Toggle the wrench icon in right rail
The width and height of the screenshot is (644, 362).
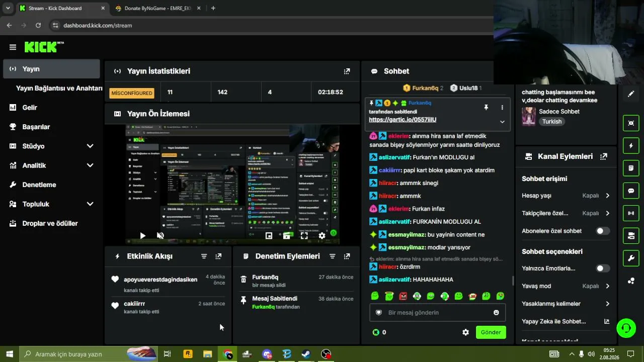[x=631, y=258]
